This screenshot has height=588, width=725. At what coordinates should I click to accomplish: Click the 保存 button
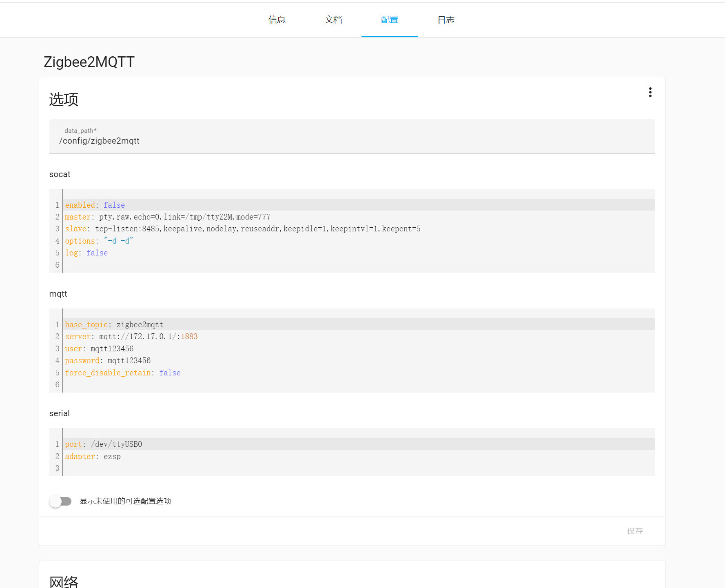pyautogui.click(x=635, y=531)
